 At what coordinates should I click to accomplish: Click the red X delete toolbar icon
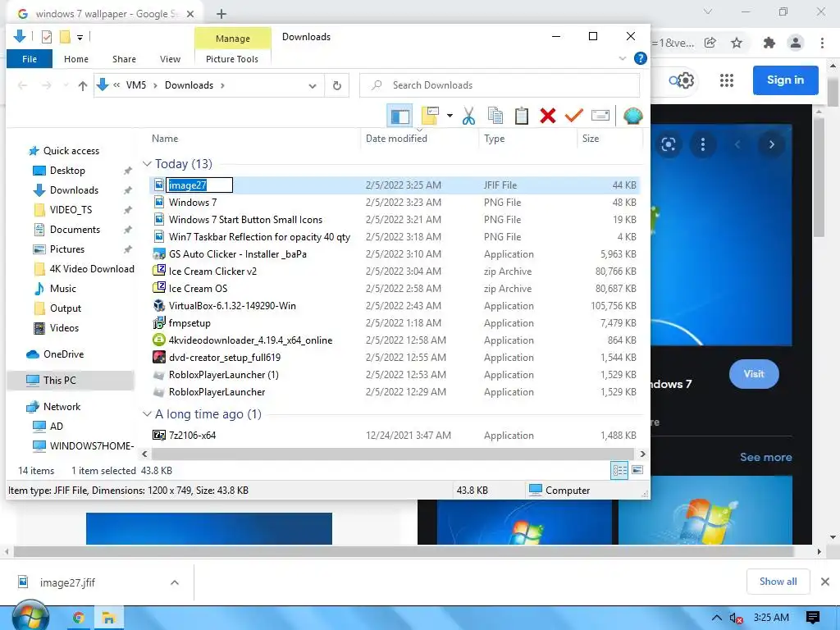coord(547,116)
